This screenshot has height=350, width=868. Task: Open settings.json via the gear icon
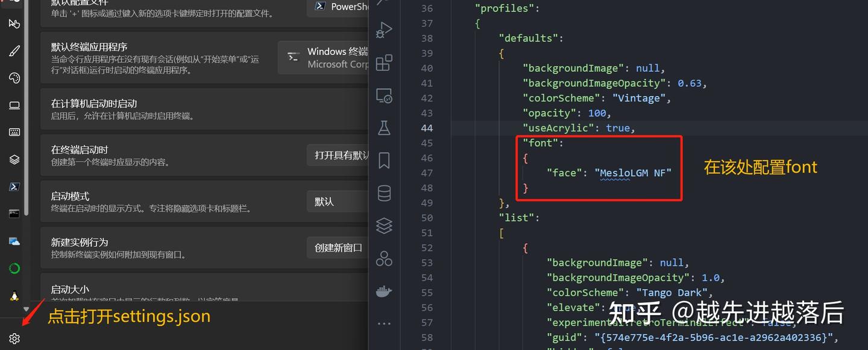tap(14, 339)
